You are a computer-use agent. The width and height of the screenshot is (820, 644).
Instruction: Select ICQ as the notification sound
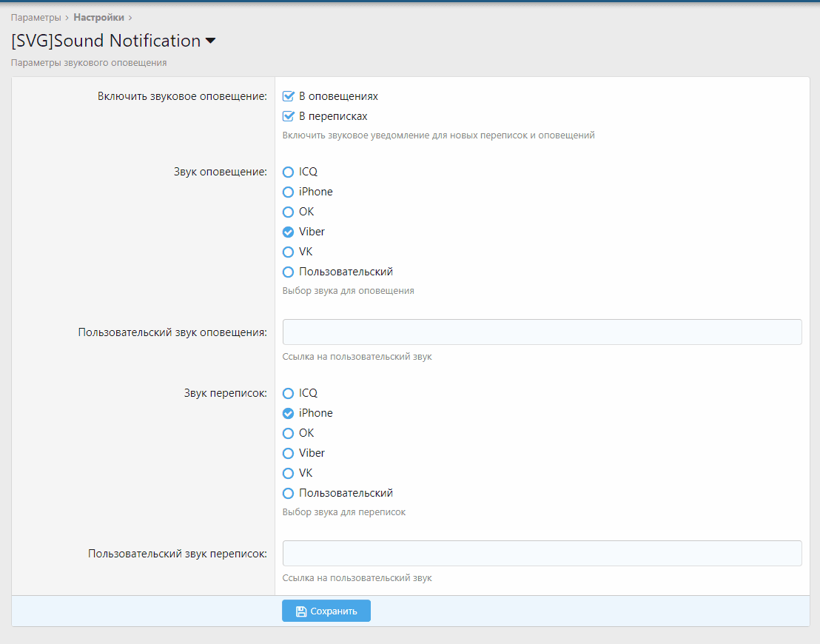287,171
